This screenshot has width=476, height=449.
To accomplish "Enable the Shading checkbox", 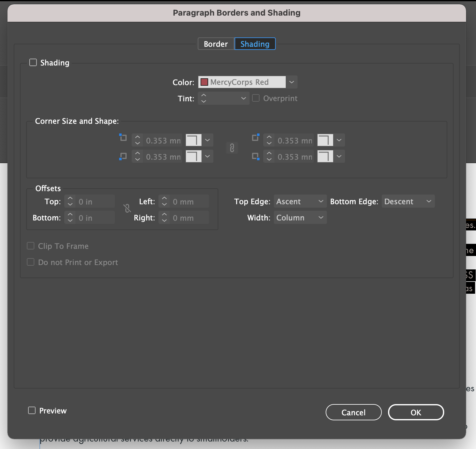I will point(33,63).
